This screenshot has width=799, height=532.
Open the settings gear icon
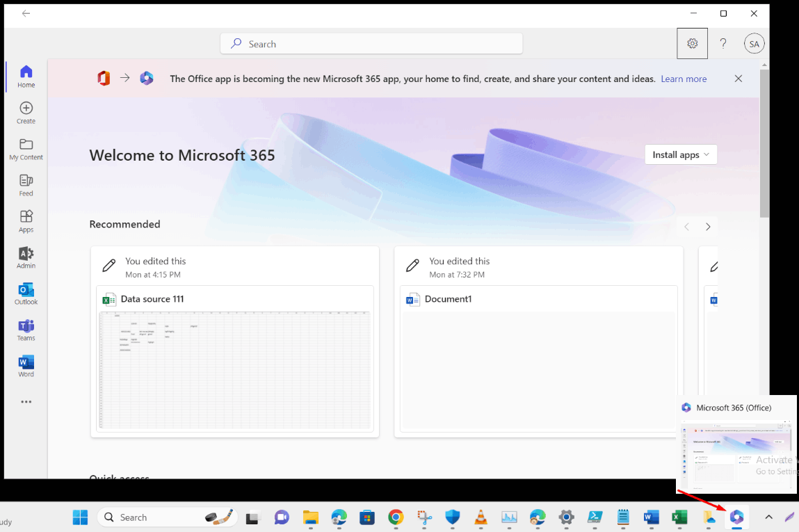point(692,43)
